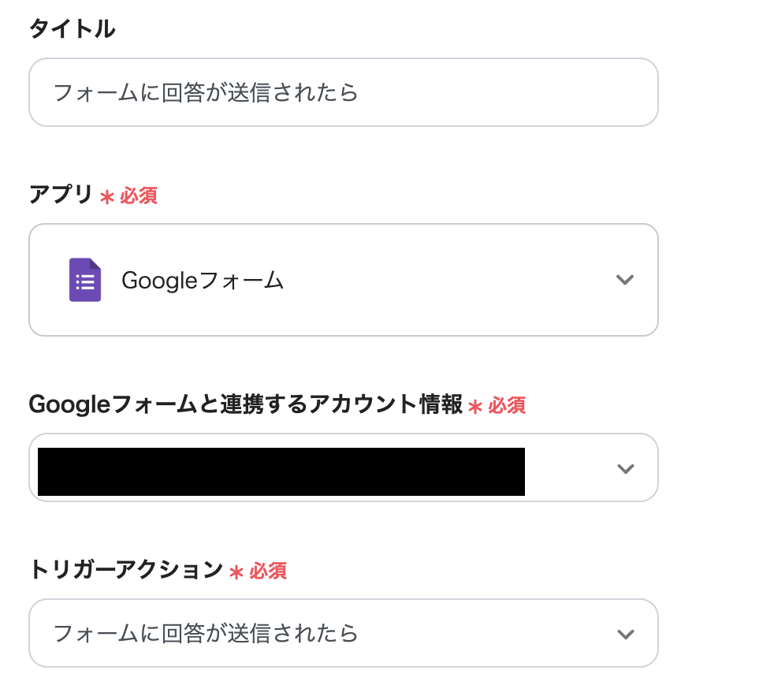Click the red asterisk next to アカウント情報
The height and width of the screenshot is (700, 774).
point(475,407)
